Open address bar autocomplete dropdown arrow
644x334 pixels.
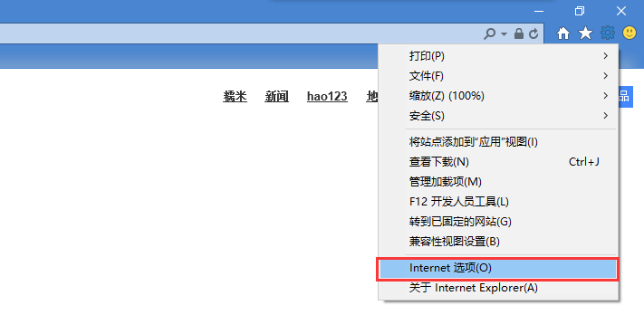pyautogui.click(x=504, y=34)
